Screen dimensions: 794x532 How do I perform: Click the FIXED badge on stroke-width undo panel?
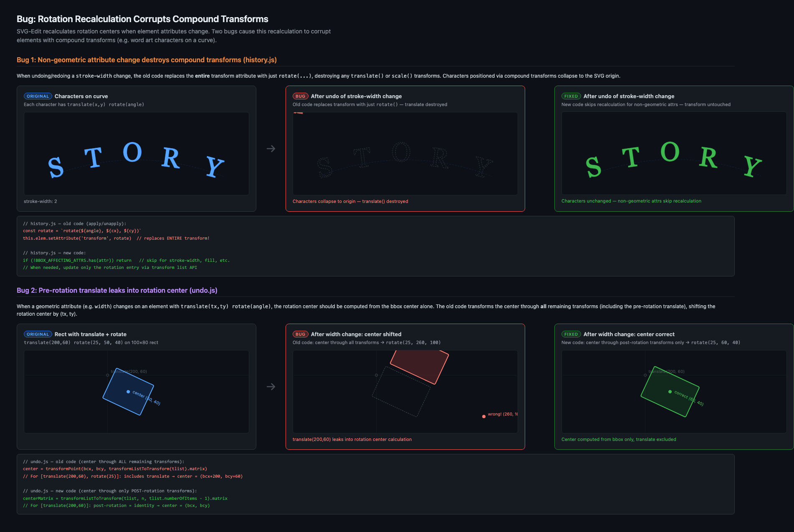click(x=571, y=96)
